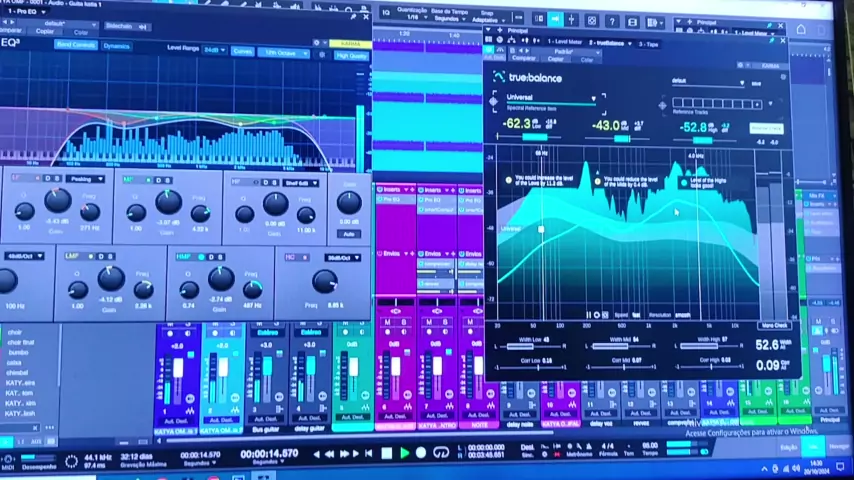Click the Mono Check button in true:balance
854x480 pixels.
pyautogui.click(x=774, y=325)
